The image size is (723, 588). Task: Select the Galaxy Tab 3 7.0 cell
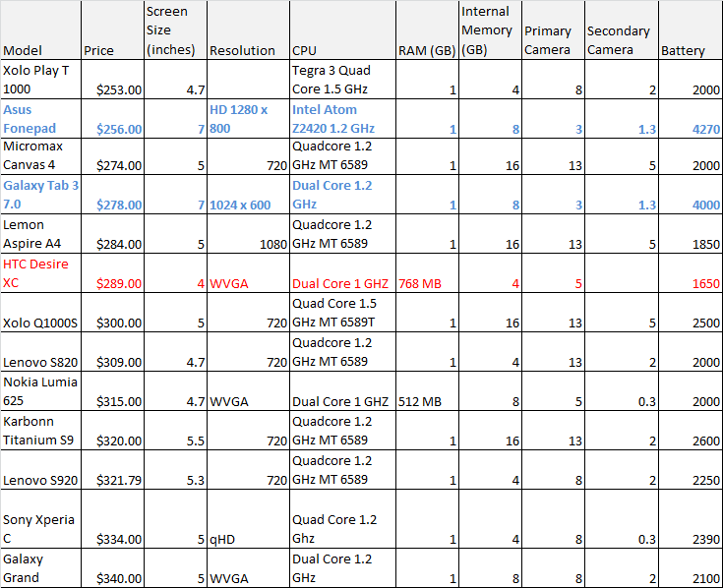click(40, 195)
